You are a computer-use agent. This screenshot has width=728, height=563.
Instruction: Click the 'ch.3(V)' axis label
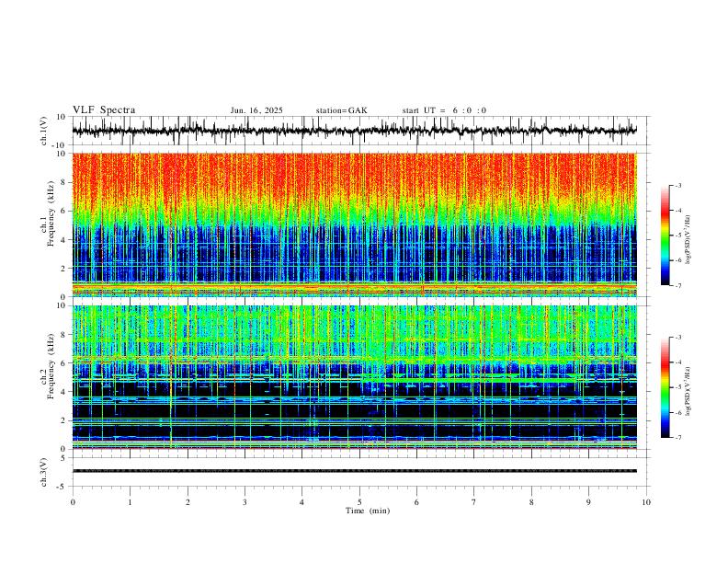pos(44,472)
